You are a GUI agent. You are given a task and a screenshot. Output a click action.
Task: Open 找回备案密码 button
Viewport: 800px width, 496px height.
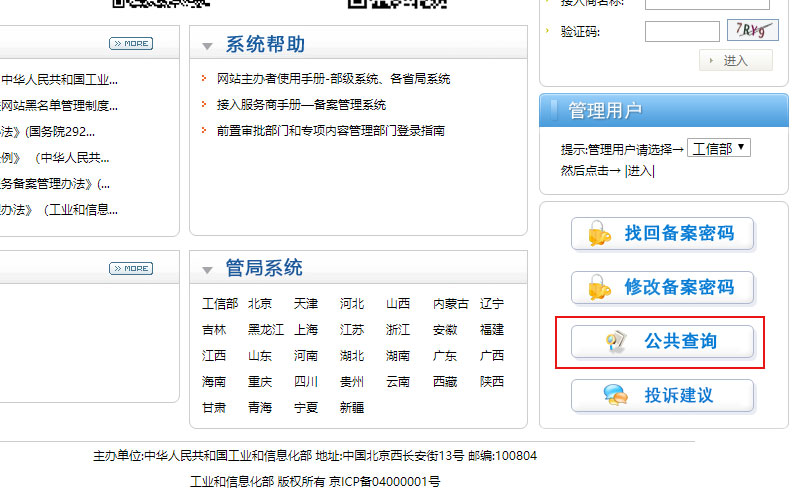(x=662, y=234)
